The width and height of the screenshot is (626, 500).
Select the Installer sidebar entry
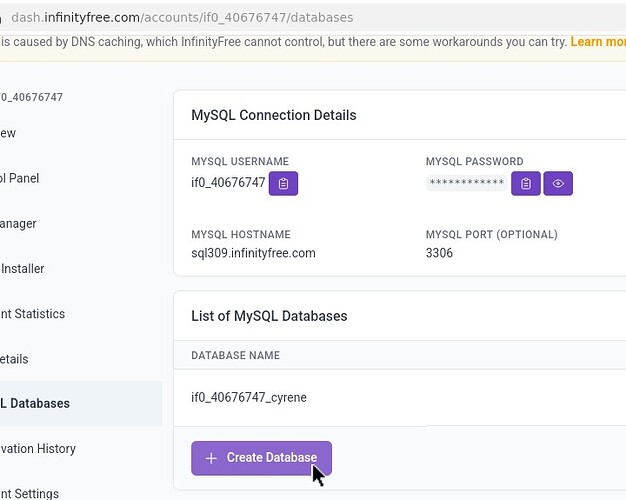coord(22,268)
